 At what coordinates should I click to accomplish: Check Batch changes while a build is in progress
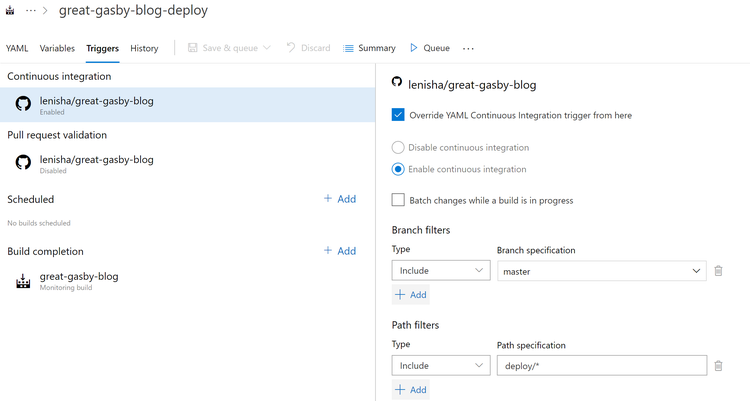398,200
